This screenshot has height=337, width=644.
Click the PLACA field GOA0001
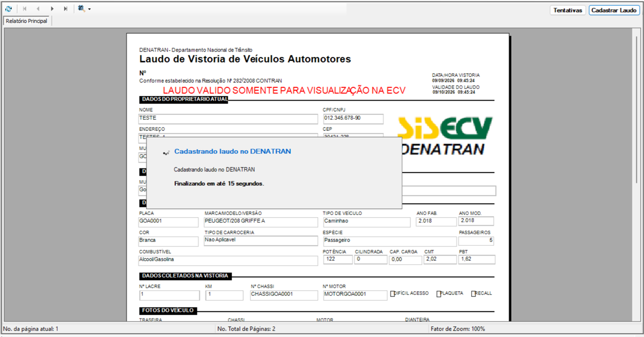(168, 222)
